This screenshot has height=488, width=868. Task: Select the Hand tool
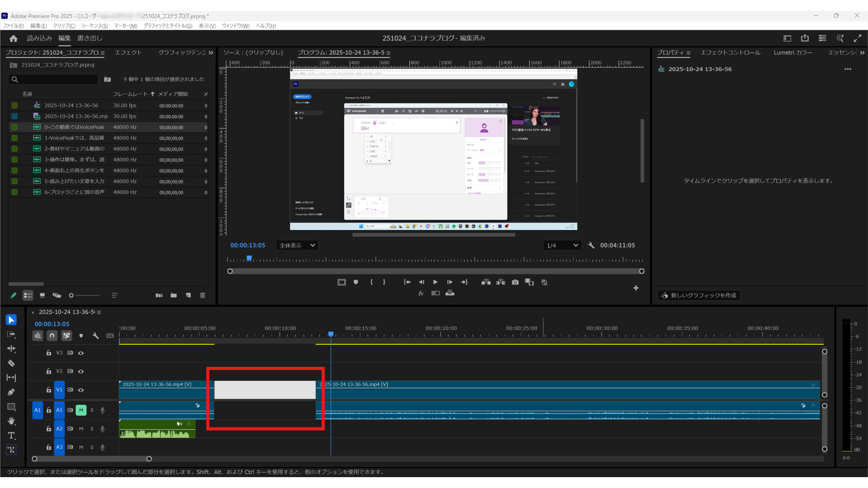pos(11,421)
